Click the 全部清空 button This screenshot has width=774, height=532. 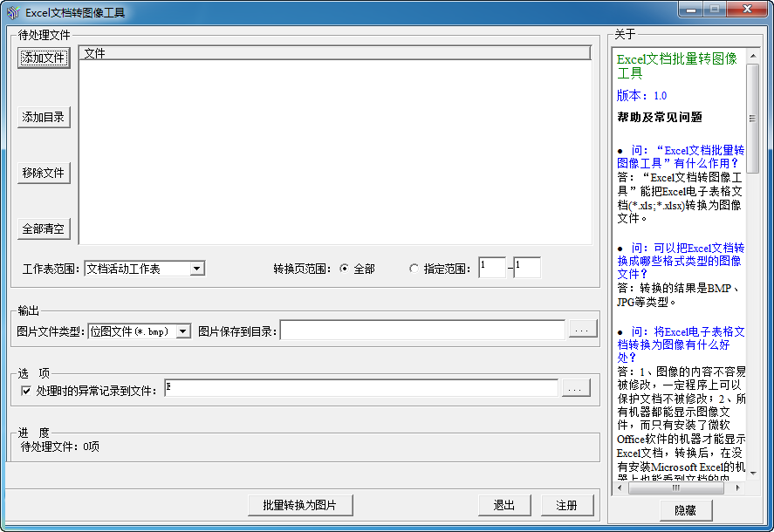[x=44, y=229]
